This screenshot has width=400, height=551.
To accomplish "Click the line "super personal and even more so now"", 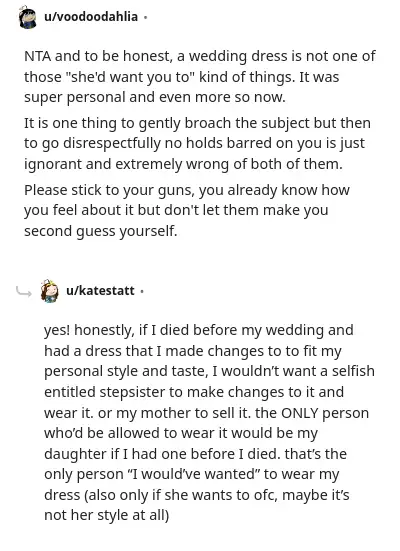I will coord(155,97).
